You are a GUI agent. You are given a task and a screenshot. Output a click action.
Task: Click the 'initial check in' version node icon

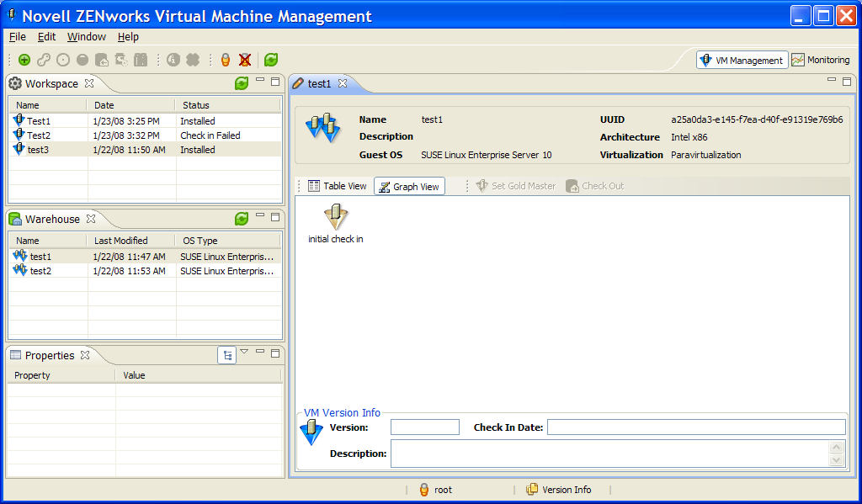[x=336, y=217]
